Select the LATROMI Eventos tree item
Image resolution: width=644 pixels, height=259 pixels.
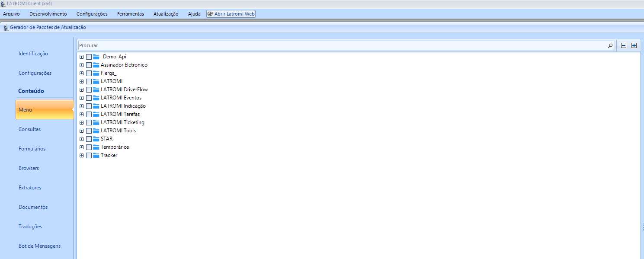[x=121, y=98]
